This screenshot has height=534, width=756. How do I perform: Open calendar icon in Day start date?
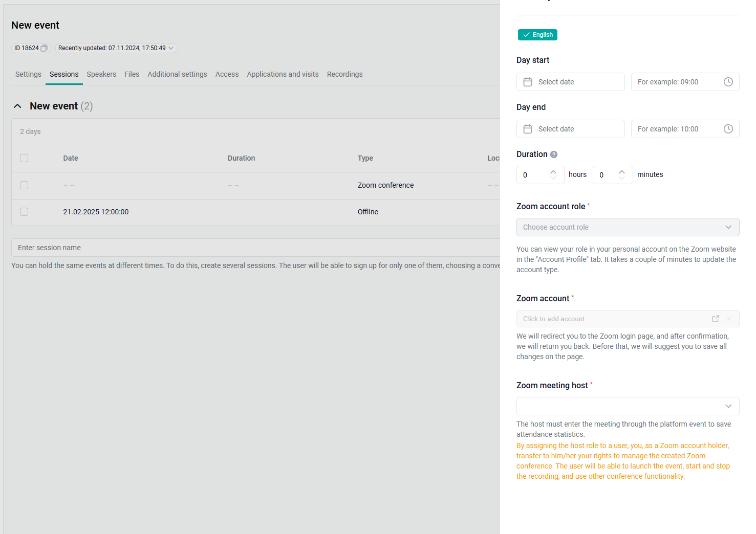[528, 82]
